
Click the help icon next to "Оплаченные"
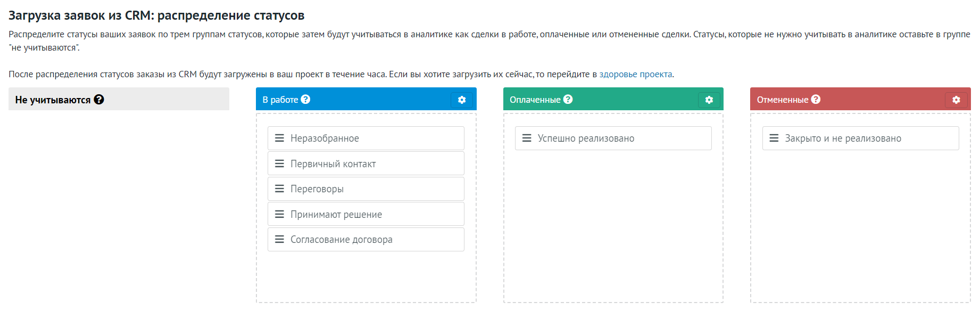click(567, 99)
